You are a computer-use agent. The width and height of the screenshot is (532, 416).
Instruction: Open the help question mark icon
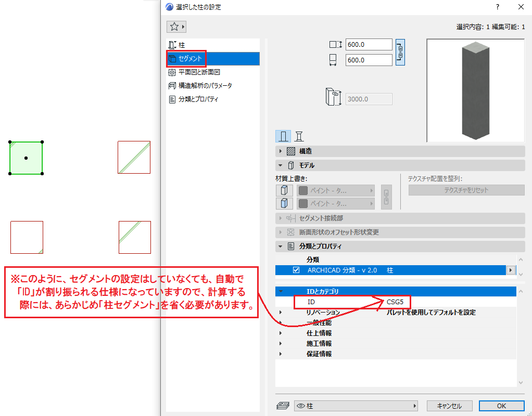[x=498, y=7]
